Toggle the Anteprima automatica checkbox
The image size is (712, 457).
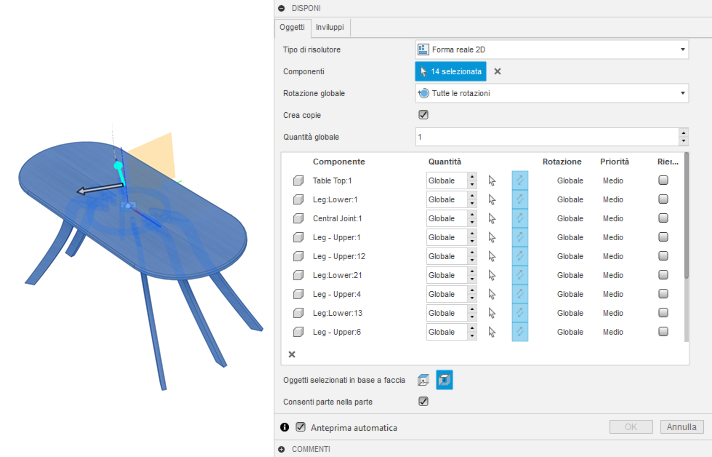click(301, 427)
